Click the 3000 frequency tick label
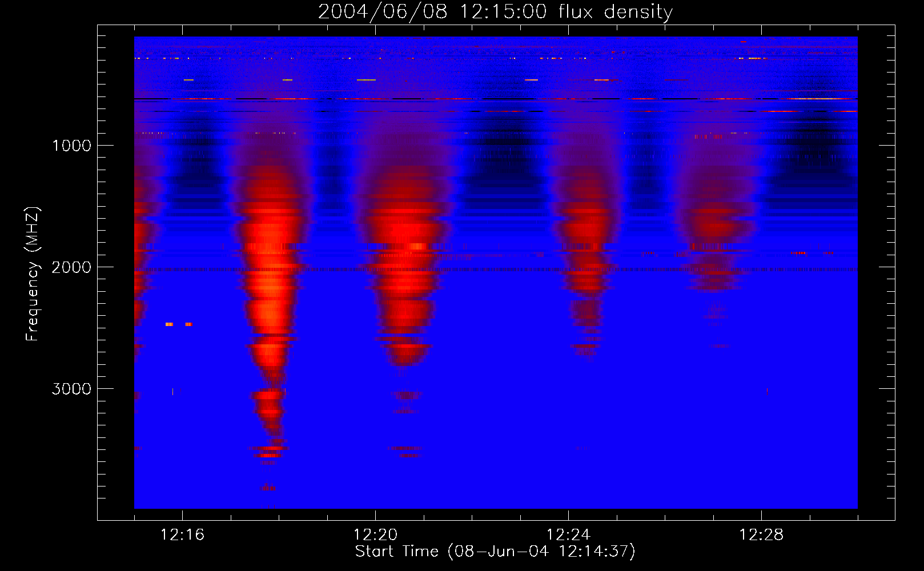 point(71,389)
